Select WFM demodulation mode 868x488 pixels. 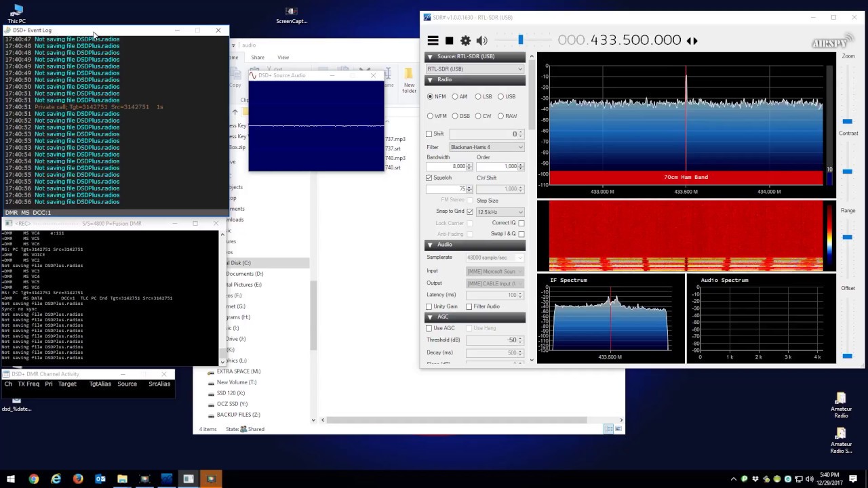437,116
